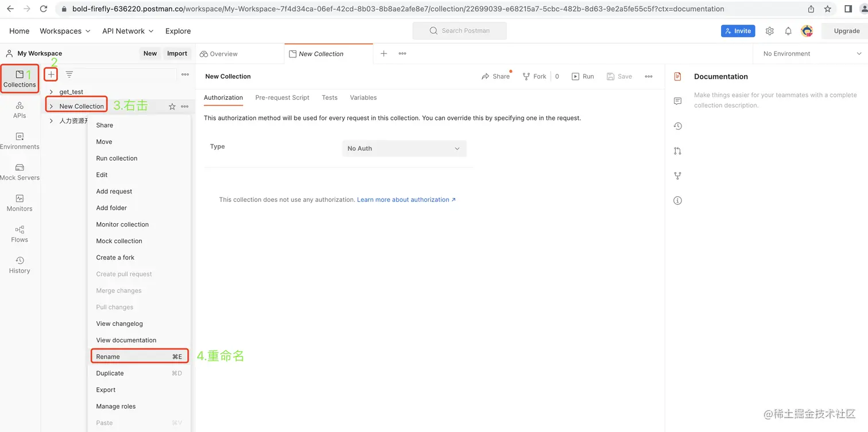Expand the 人力资源 collection
The width and height of the screenshot is (868, 432).
pyautogui.click(x=51, y=121)
